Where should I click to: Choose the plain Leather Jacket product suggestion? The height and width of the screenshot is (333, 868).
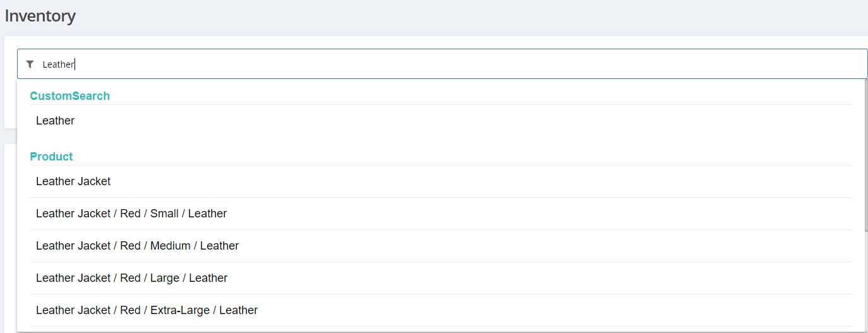[73, 181]
